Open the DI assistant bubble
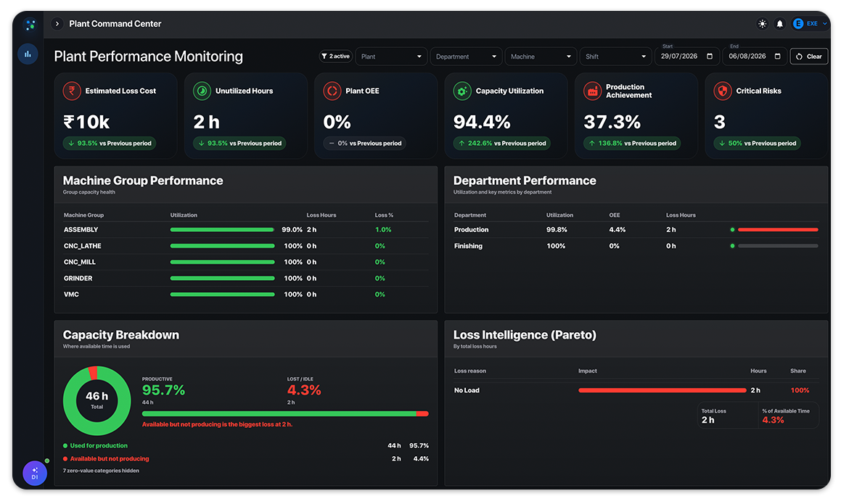Viewport: 841px width, 504px height. (x=35, y=474)
